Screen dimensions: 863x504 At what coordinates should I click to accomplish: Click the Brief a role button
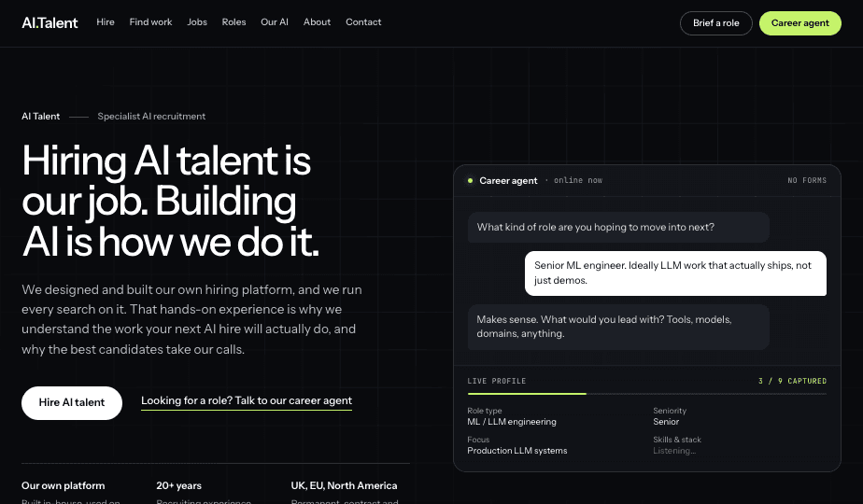(716, 23)
